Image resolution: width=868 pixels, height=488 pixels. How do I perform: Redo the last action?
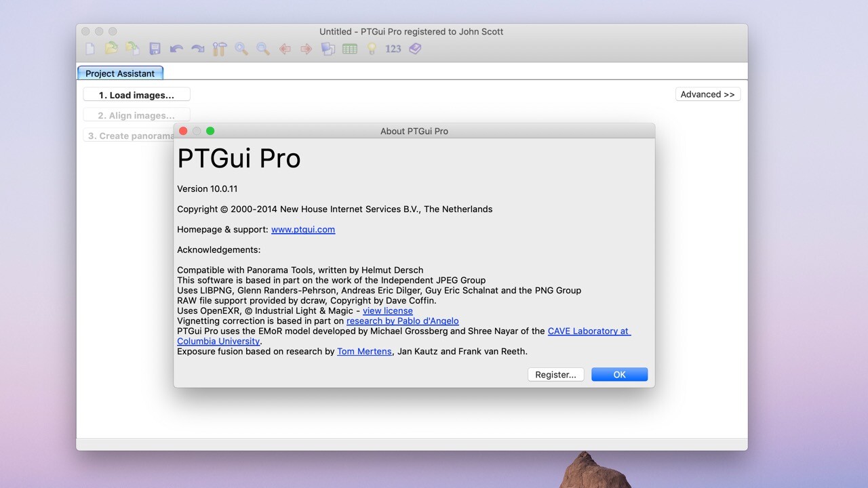197,48
